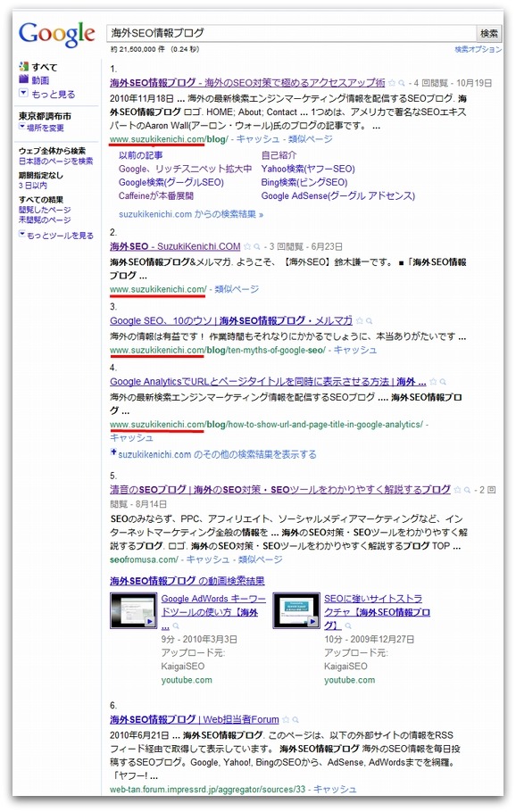Play the Google AdWords キーワードツール video thumbnail

133,610
